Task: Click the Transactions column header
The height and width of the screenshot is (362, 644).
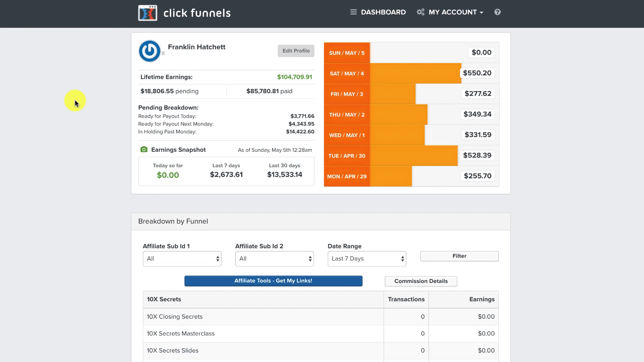Action: [x=406, y=299]
